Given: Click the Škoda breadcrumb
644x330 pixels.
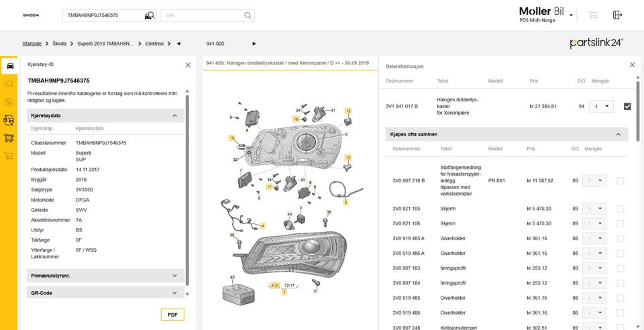Looking at the screenshot, I should coord(59,44).
